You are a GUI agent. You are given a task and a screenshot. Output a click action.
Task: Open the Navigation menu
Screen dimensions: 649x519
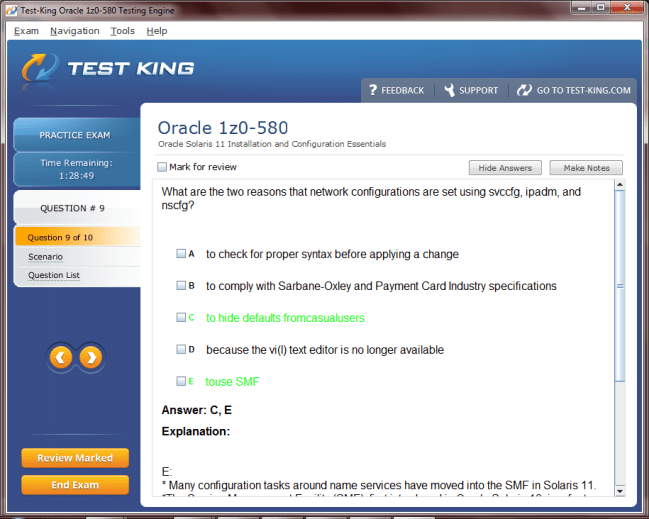click(x=75, y=31)
